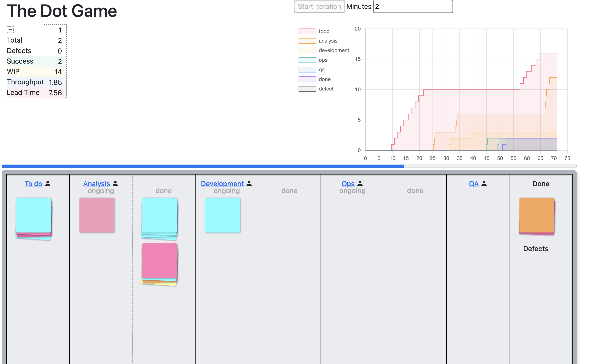Click the blue iteration progress bar
The height and width of the screenshot is (364, 590).
coord(203,166)
